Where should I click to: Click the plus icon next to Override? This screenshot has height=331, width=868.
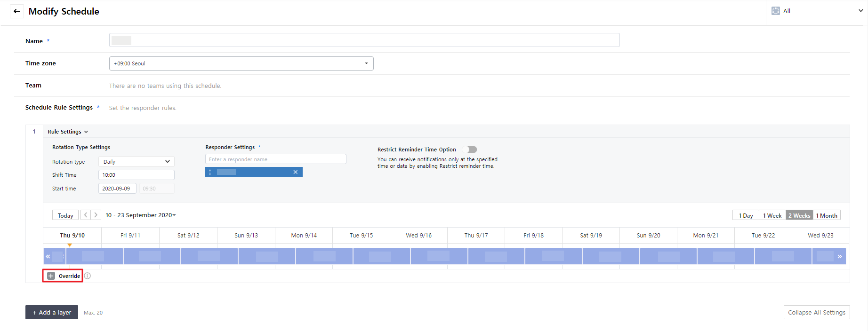[x=51, y=276]
